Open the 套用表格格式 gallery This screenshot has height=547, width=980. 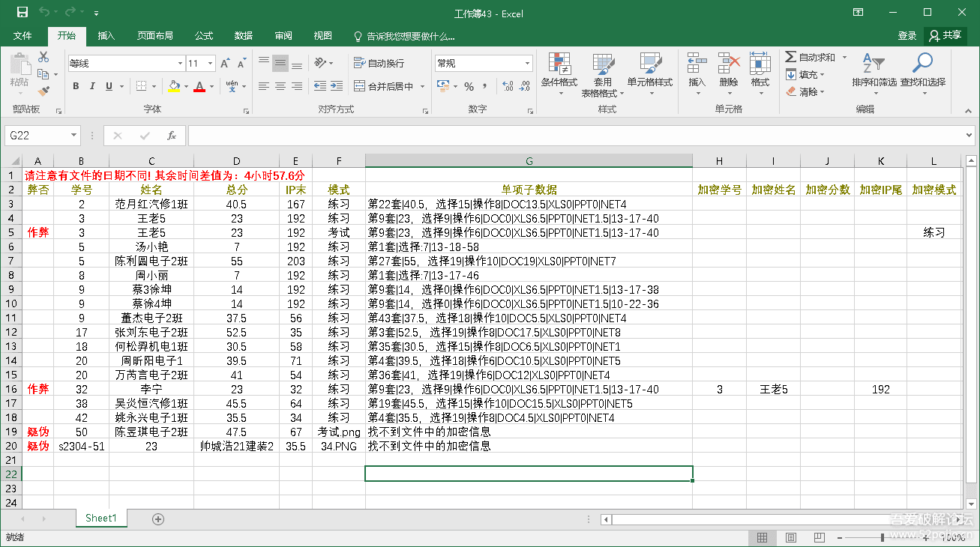click(x=603, y=75)
